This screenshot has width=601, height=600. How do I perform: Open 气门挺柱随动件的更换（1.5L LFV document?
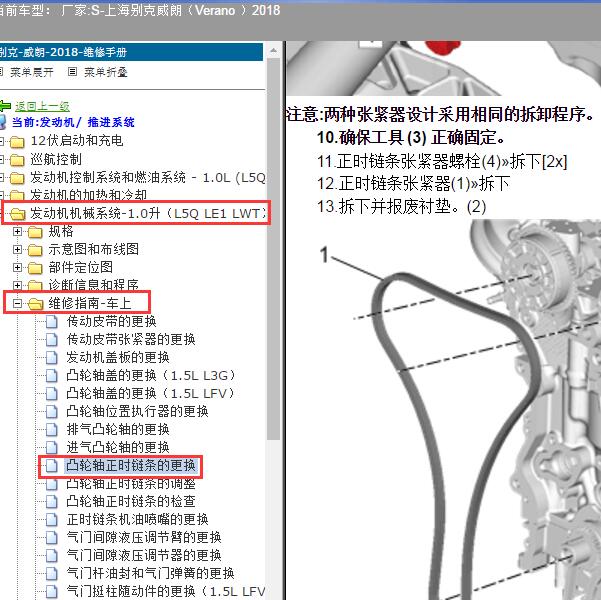[x=166, y=592]
